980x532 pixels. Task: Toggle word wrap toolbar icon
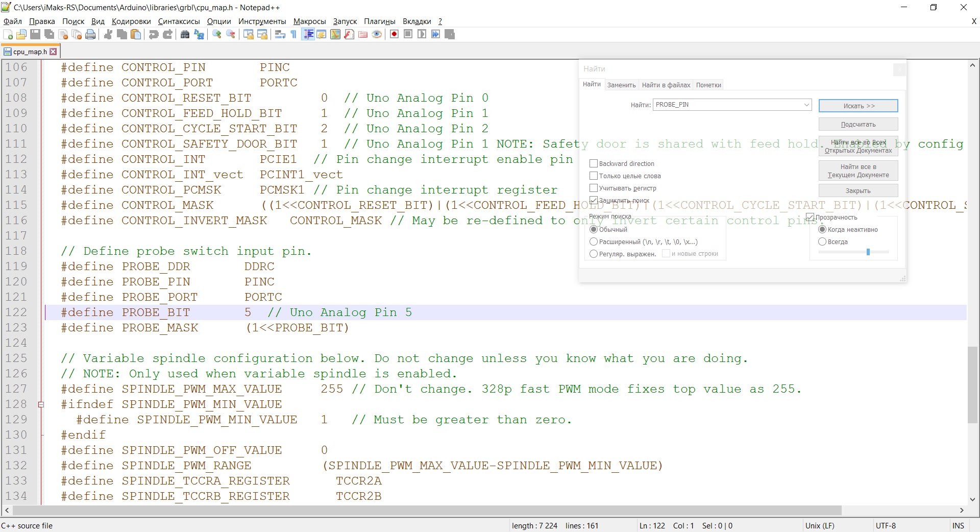pos(280,34)
